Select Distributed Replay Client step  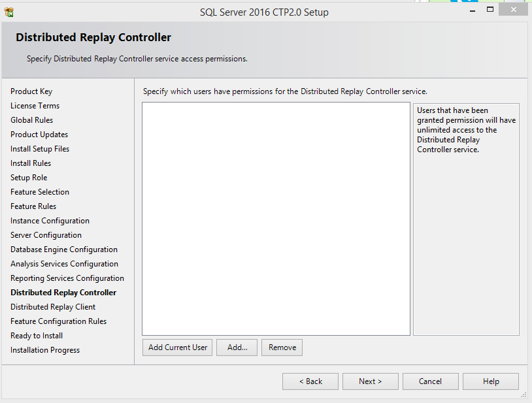[53, 306]
